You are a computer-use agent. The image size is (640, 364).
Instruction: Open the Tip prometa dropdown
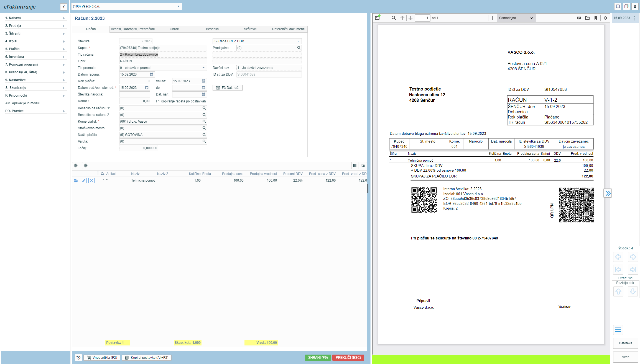click(163, 68)
